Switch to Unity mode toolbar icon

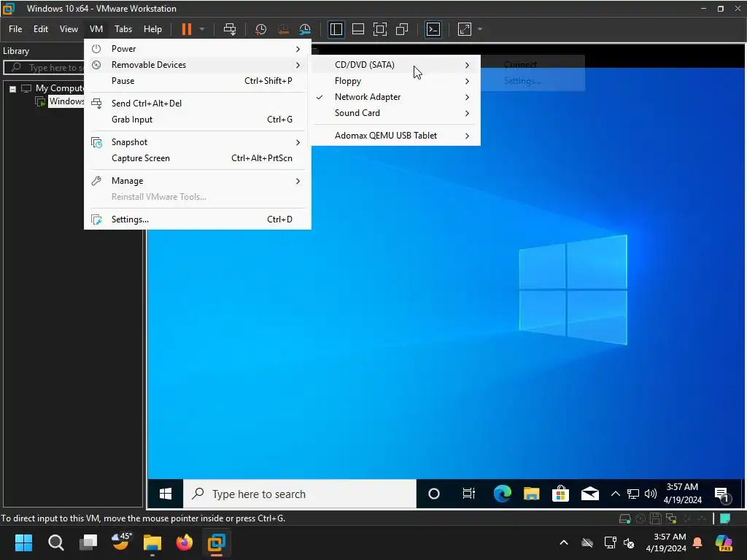tap(402, 29)
